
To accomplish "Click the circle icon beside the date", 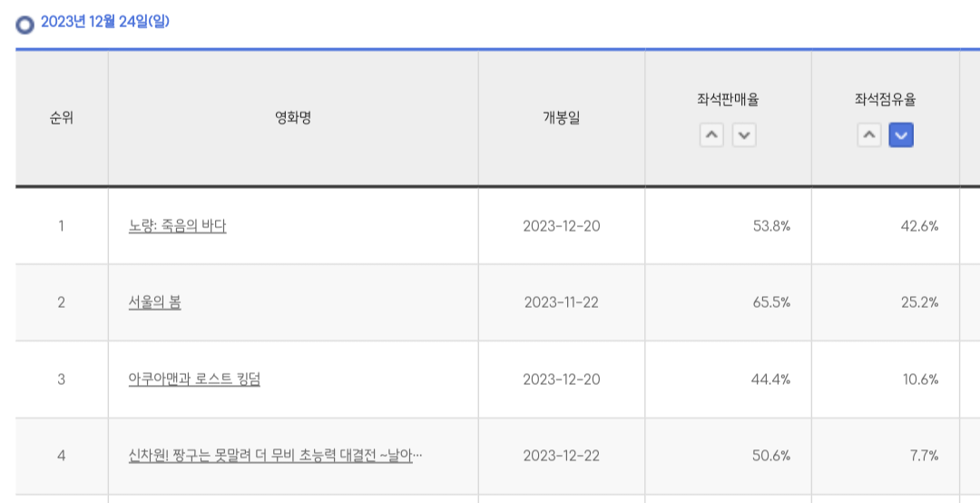I will click(25, 25).
